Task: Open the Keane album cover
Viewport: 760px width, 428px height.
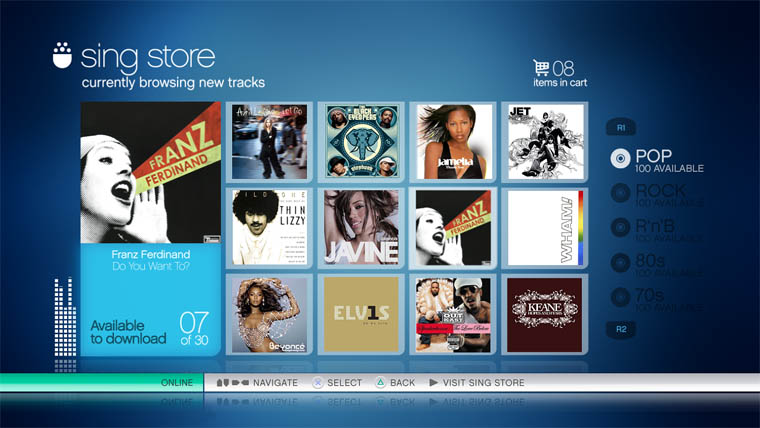Action: 545,314
